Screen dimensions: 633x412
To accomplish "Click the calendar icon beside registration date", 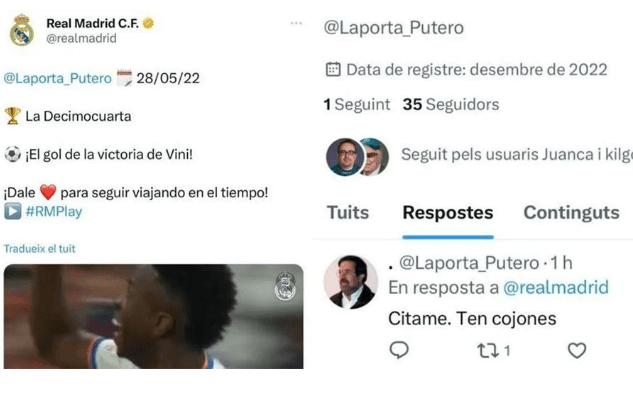I will coord(333,69).
